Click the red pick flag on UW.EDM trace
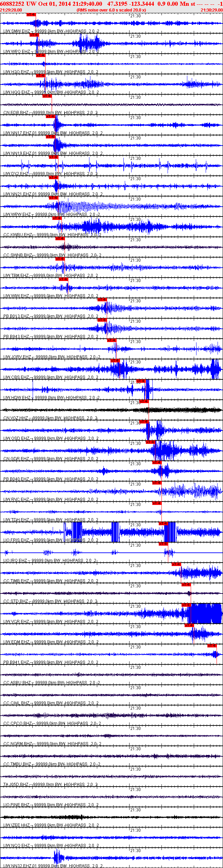 click(x=189, y=625)
